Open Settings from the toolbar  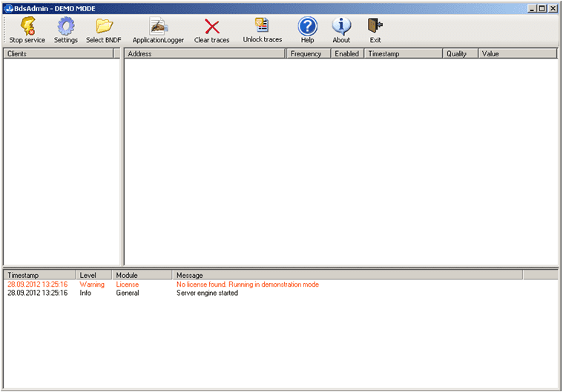tap(65, 27)
